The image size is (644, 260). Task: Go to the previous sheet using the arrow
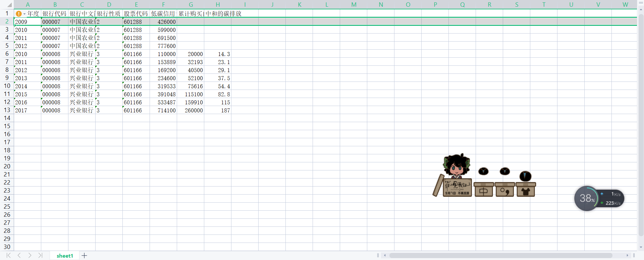tap(19, 256)
